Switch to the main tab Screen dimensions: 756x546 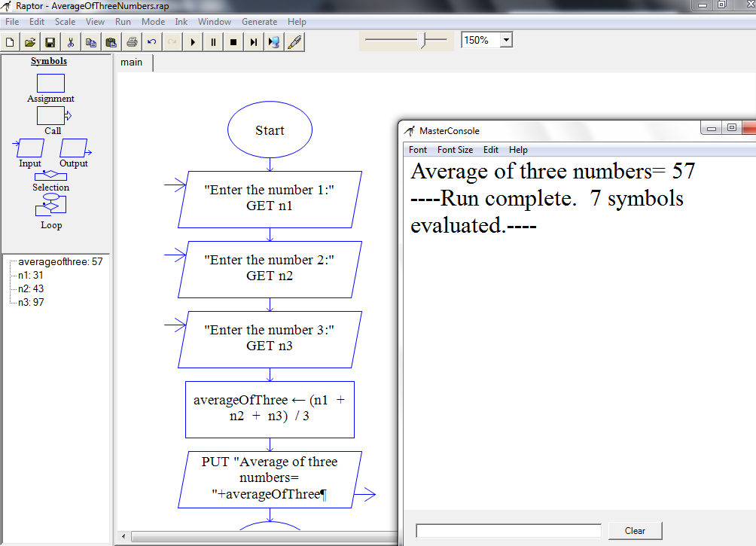(133, 63)
